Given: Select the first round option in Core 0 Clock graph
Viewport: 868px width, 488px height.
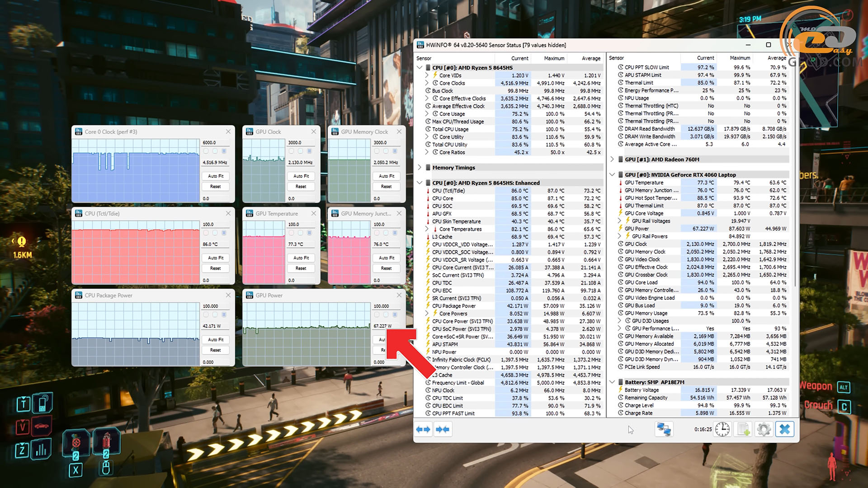Looking at the screenshot, I should (x=206, y=151).
